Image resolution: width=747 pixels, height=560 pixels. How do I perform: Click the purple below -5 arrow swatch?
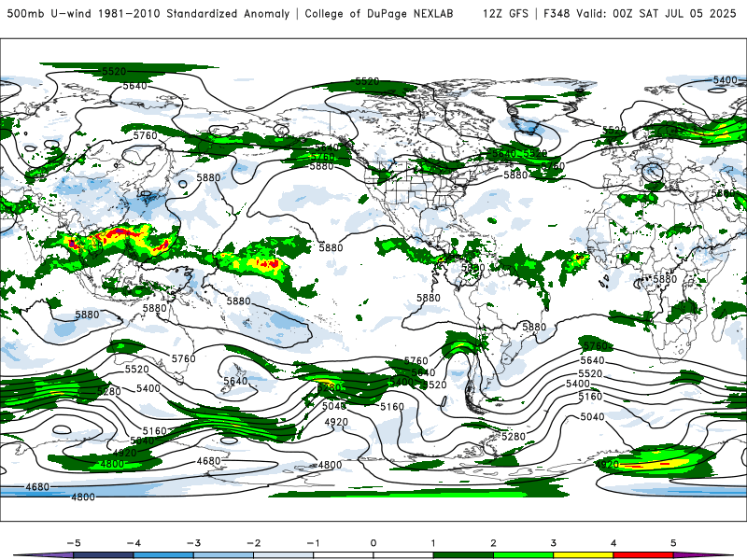(x=43, y=555)
